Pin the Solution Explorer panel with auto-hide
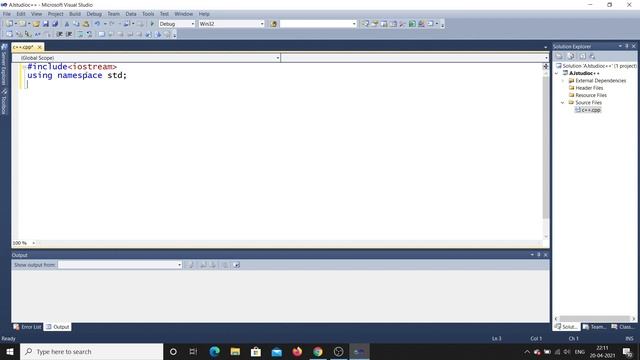The image size is (640, 360). 627,46
